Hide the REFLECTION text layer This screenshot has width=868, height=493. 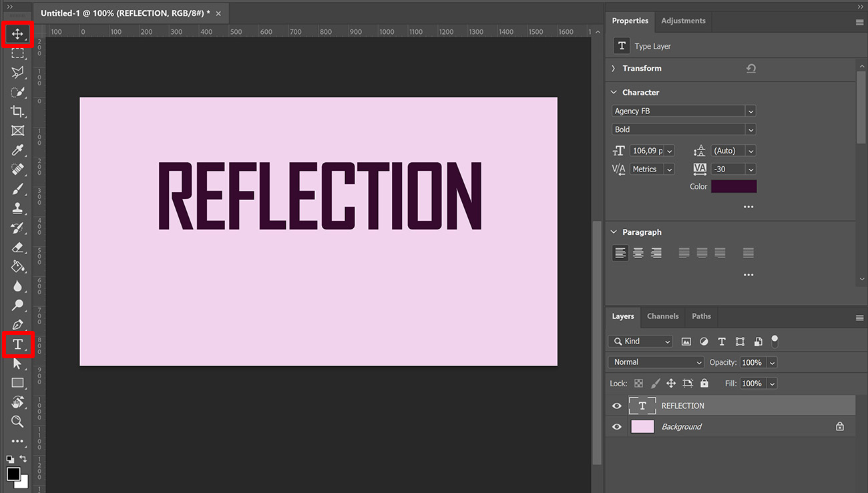[616, 405]
